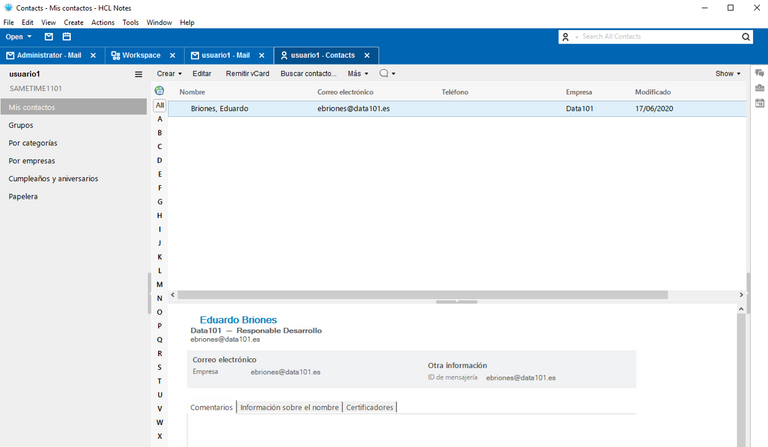Click the Editar button

coord(202,73)
